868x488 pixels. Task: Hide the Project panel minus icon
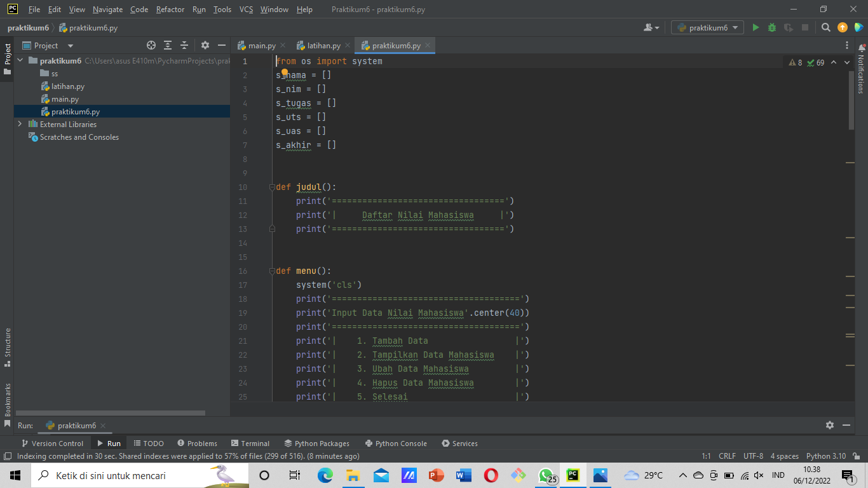pos(222,46)
